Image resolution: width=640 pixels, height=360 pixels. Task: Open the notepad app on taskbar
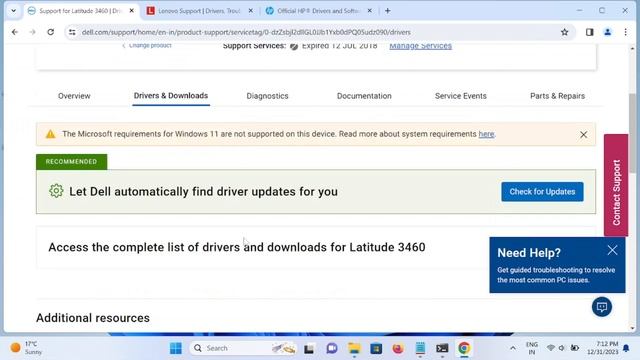pyautogui.click(x=420, y=348)
